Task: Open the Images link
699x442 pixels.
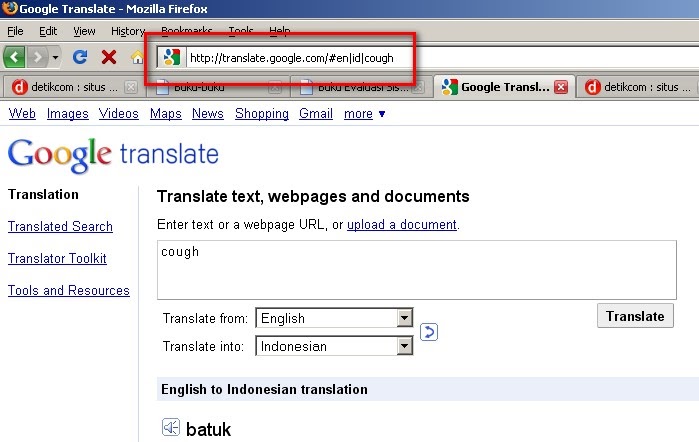Action: [68, 114]
